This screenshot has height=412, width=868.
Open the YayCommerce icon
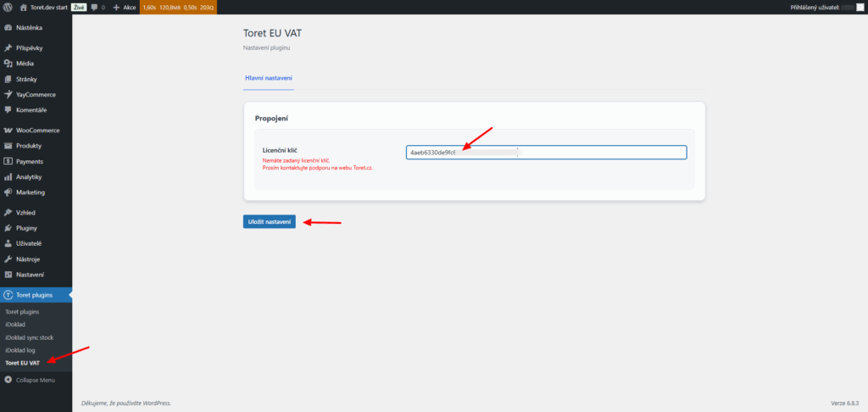[8, 95]
